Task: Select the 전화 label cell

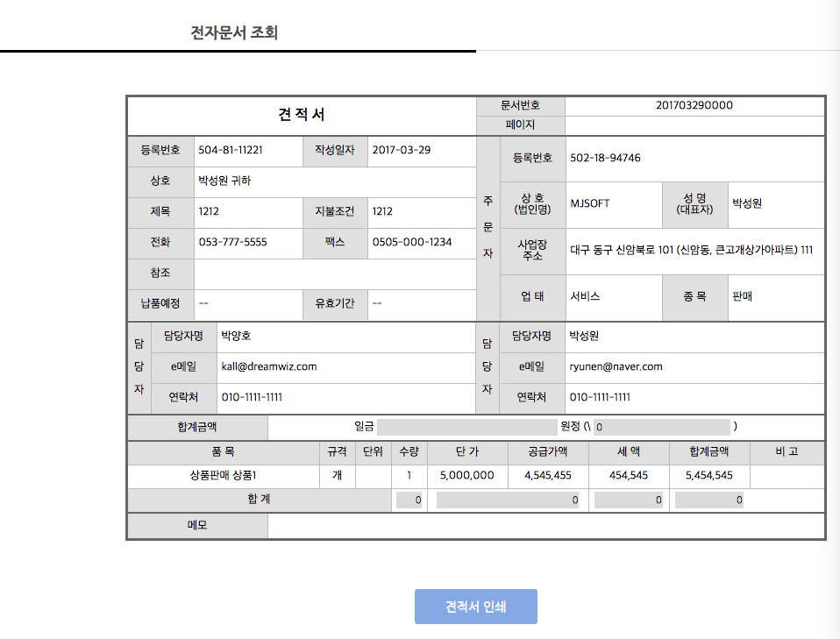Action: 160,242
